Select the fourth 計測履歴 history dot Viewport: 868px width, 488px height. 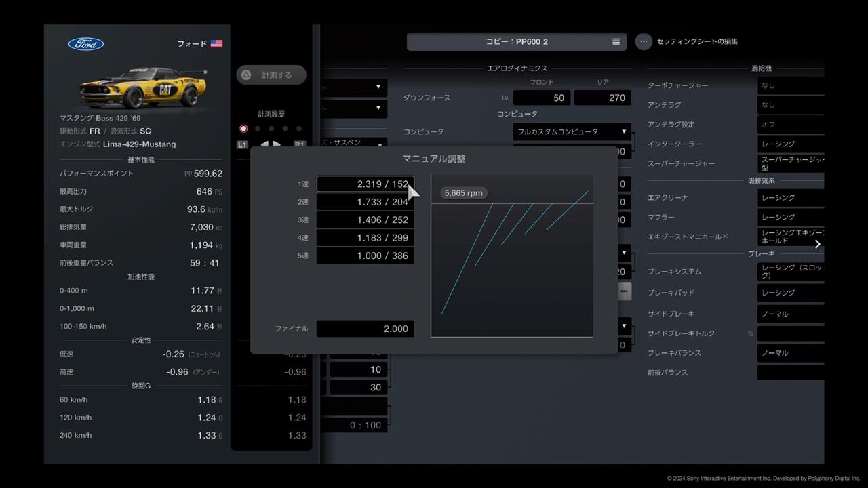tap(285, 129)
